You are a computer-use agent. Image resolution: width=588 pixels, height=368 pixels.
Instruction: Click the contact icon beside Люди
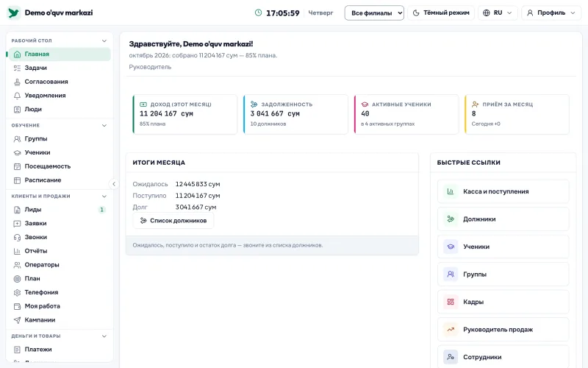[17, 110]
